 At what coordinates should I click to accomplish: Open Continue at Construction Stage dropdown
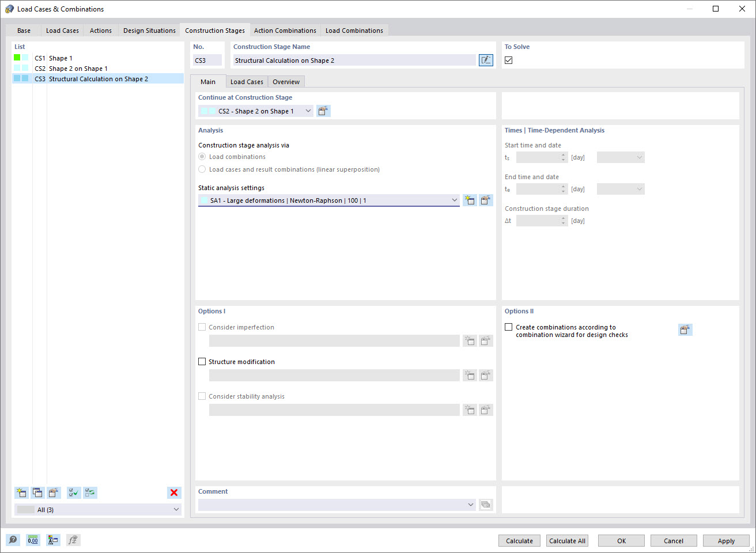[x=308, y=111]
